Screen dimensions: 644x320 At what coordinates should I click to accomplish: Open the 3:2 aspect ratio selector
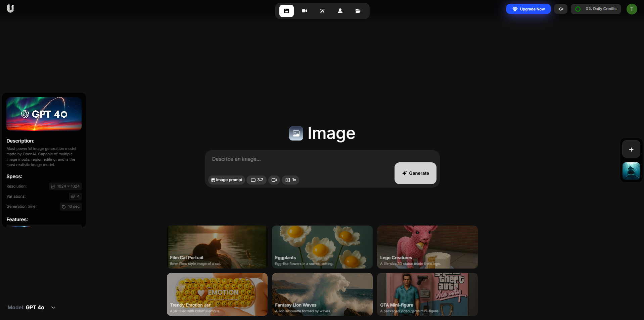point(257,180)
